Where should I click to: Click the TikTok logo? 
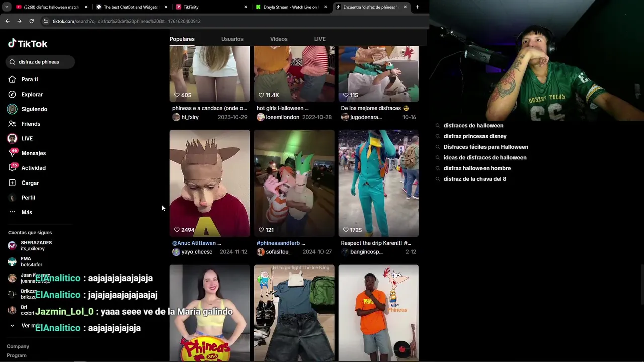pyautogui.click(x=28, y=44)
